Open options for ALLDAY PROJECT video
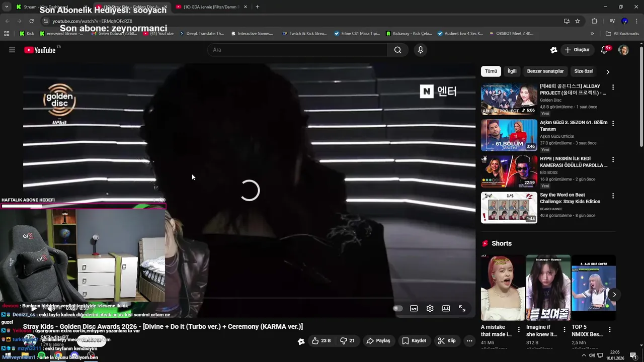The width and height of the screenshot is (644, 362). [x=613, y=87]
